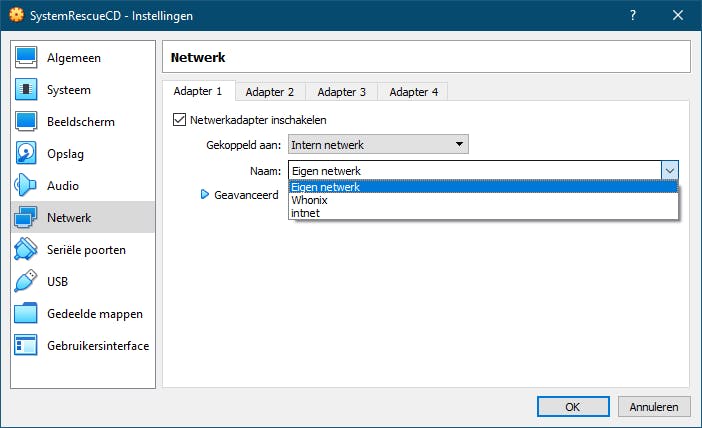Expand the Geavanceerd section

coord(206,195)
